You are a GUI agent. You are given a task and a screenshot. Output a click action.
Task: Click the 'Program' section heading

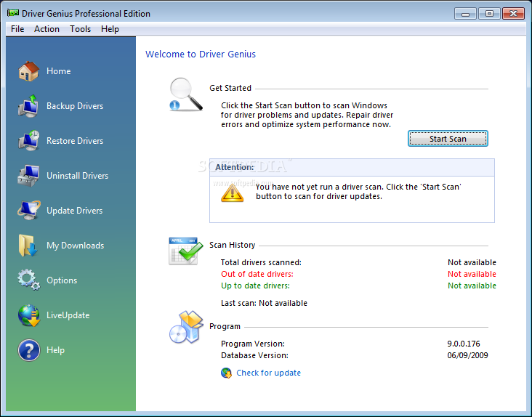pyautogui.click(x=225, y=326)
